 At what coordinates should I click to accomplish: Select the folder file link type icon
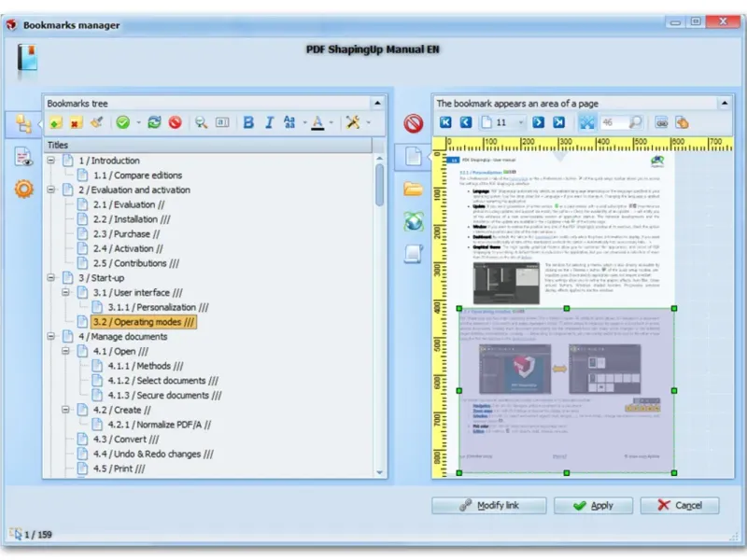coord(413,189)
